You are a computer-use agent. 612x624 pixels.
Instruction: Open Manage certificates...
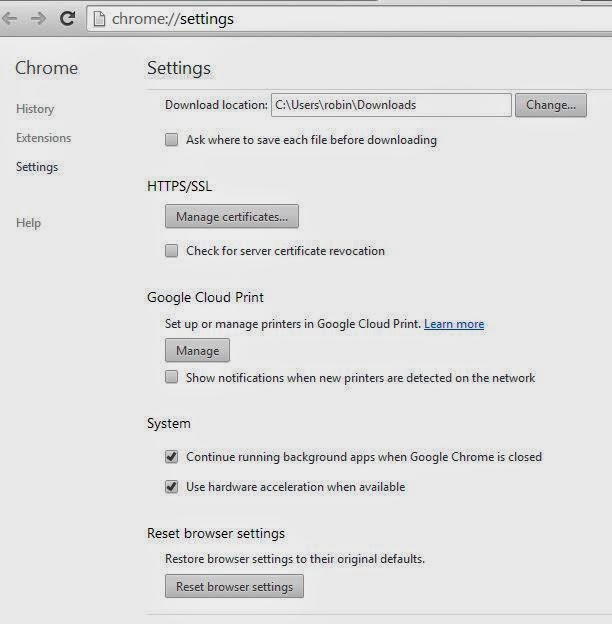pos(232,216)
